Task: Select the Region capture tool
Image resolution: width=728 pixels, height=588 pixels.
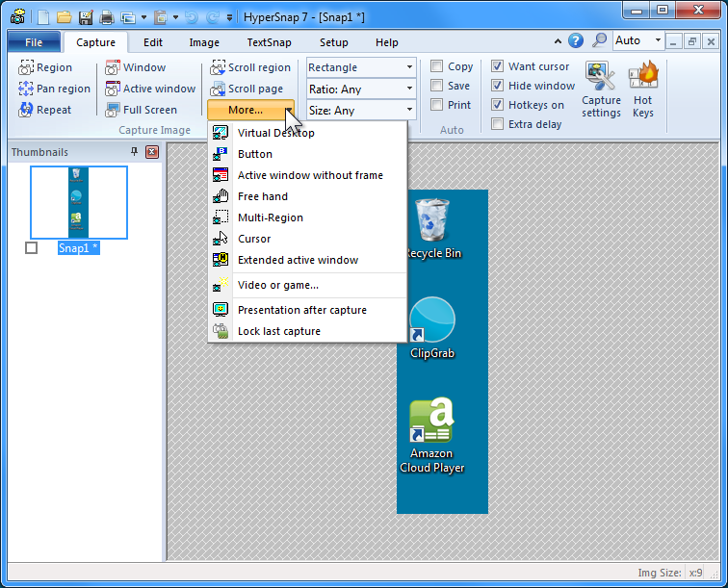Action: [45, 67]
